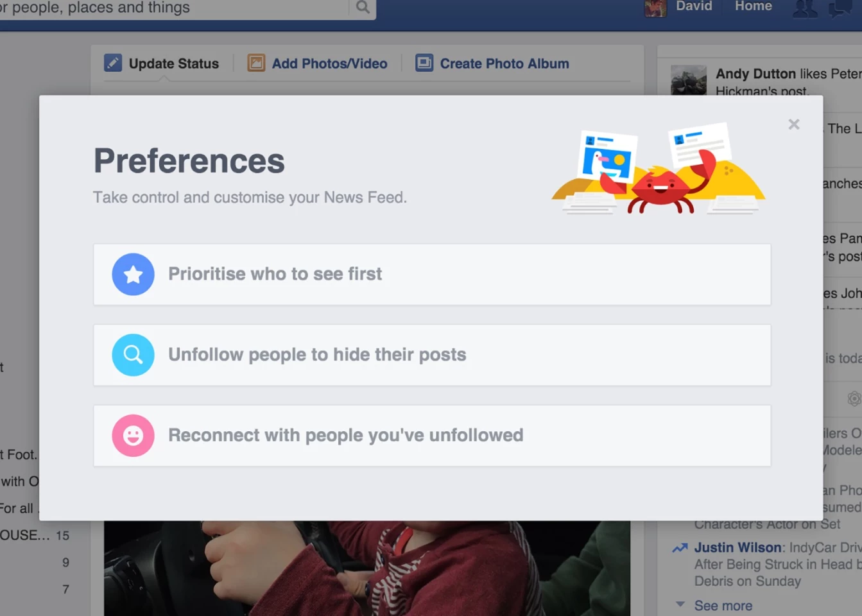Image resolution: width=862 pixels, height=616 pixels.
Task: Focus the people, places and things search field
Action: [x=173, y=8]
